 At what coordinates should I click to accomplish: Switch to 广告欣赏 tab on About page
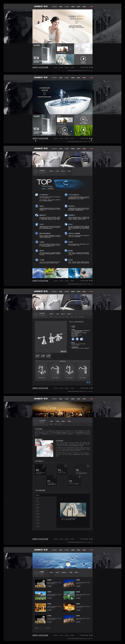click(57, 421)
